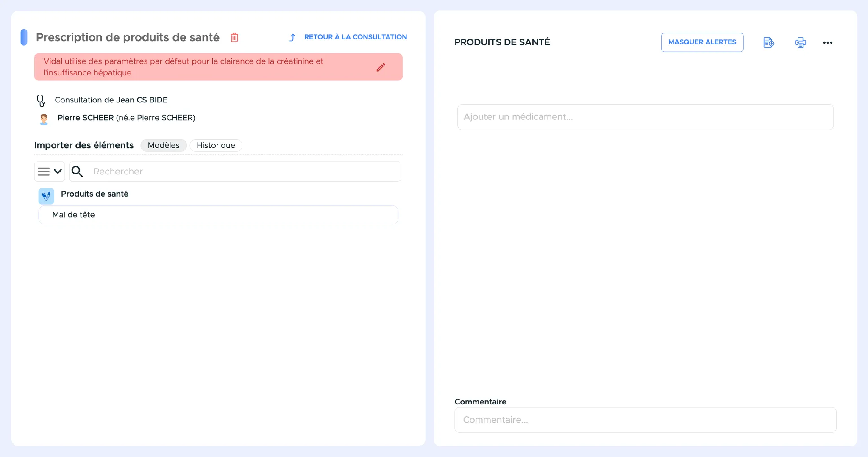
Task: Click the Vidal default parameters warning text
Action: [183, 67]
